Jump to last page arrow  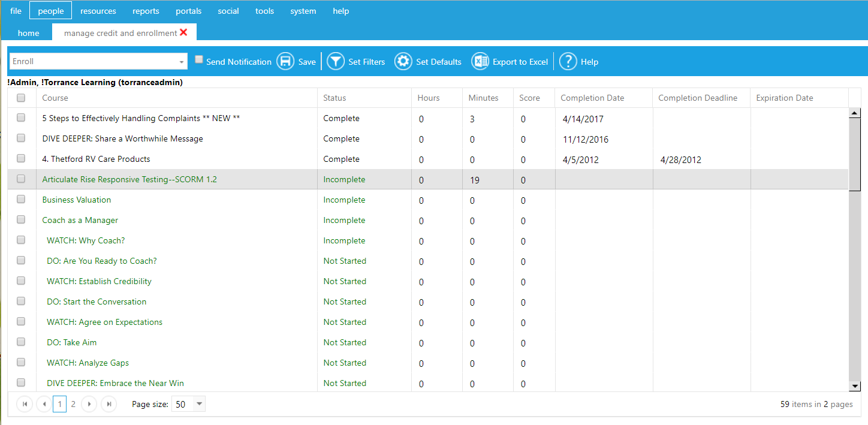pyautogui.click(x=108, y=404)
